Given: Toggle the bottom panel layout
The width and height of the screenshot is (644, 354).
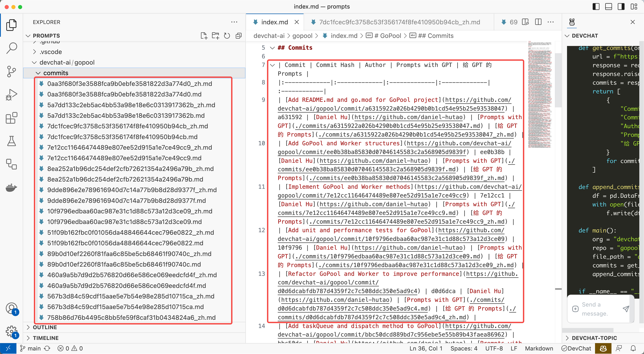Looking at the screenshot, I should pos(608,7).
